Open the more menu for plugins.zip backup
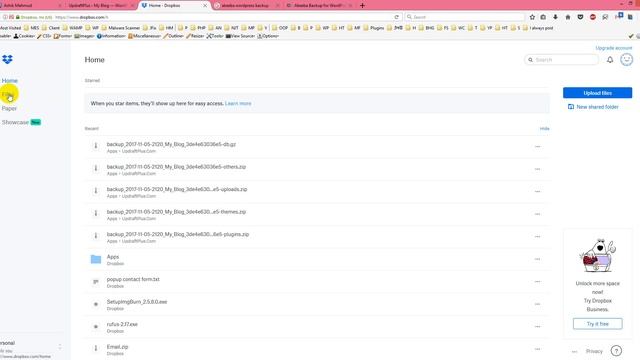The height and width of the screenshot is (360, 640). click(538, 236)
